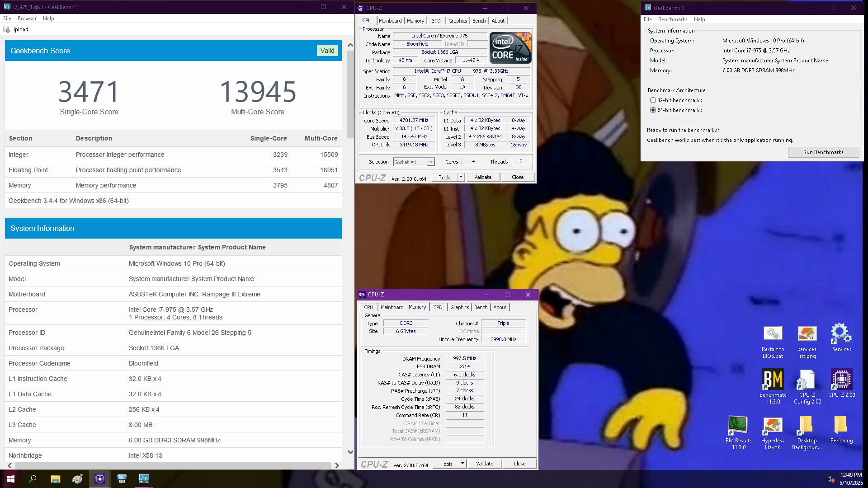
Task: Select the Geekbench taskbar icon
Action: coord(144,479)
